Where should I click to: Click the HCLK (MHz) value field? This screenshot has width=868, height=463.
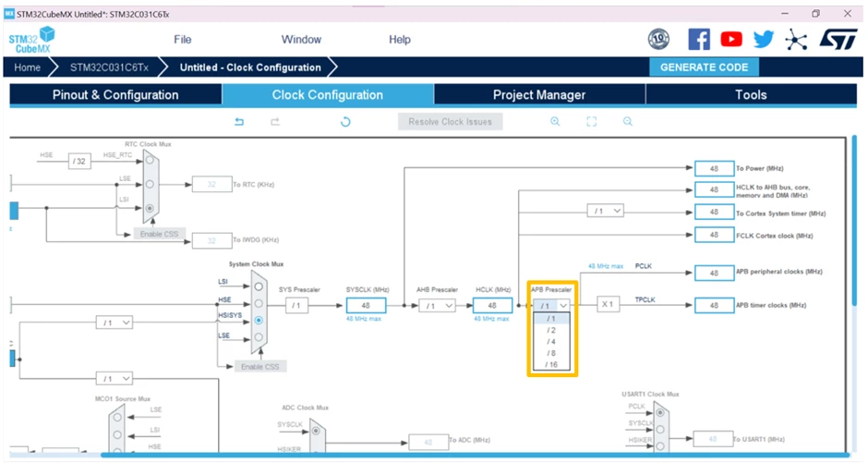point(492,306)
